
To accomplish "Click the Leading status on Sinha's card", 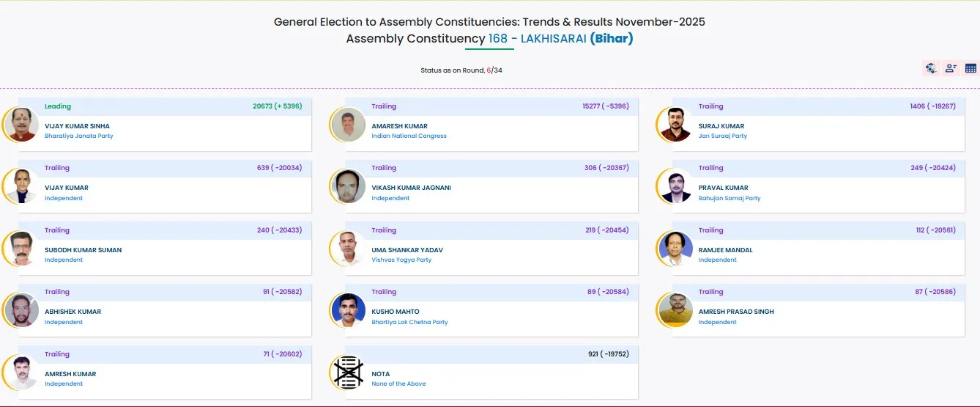I will point(58,106).
